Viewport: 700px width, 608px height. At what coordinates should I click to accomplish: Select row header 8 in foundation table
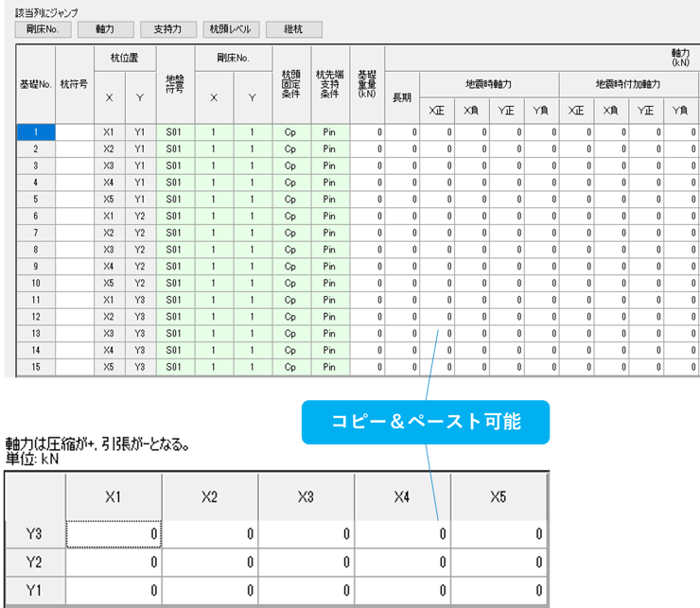36,250
